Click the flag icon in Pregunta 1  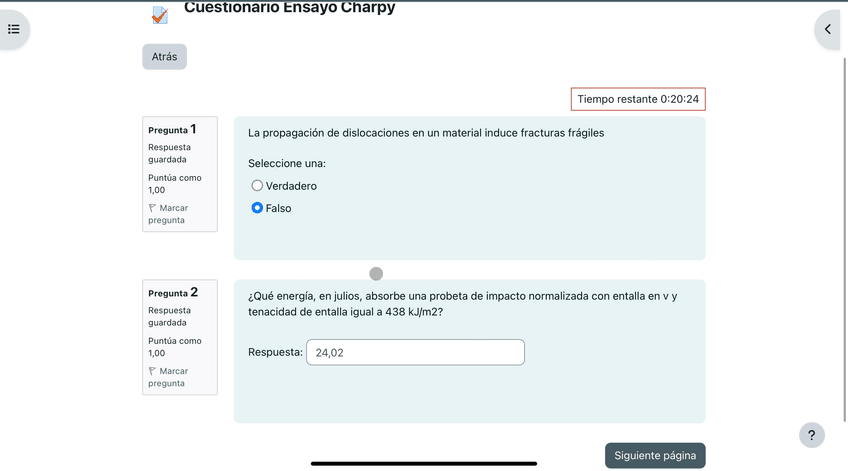pos(153,208)
